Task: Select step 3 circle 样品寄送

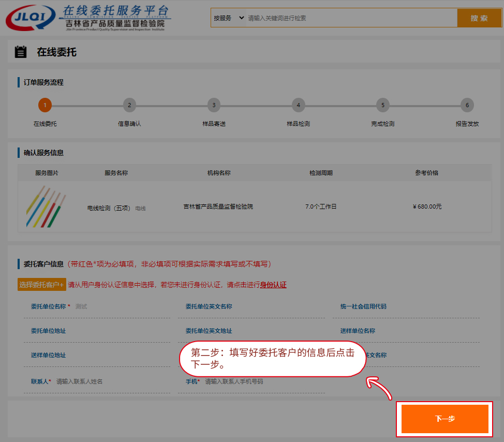Action: [214, 106]
